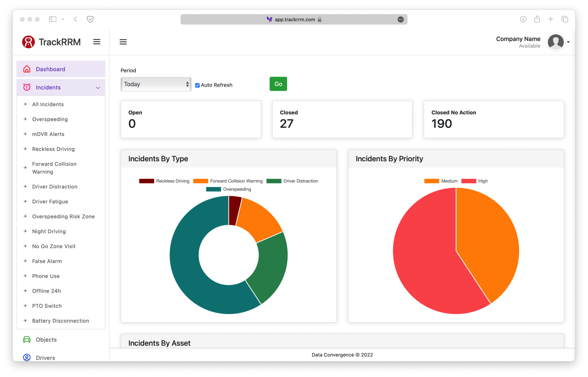
Task: Open the Overspeeding incidents menu item
Action: click(x=50, y=119)
